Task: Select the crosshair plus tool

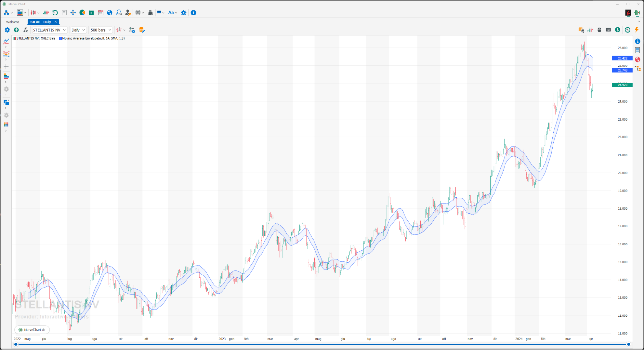Action: pyautogui.click(x=6, y=66)
